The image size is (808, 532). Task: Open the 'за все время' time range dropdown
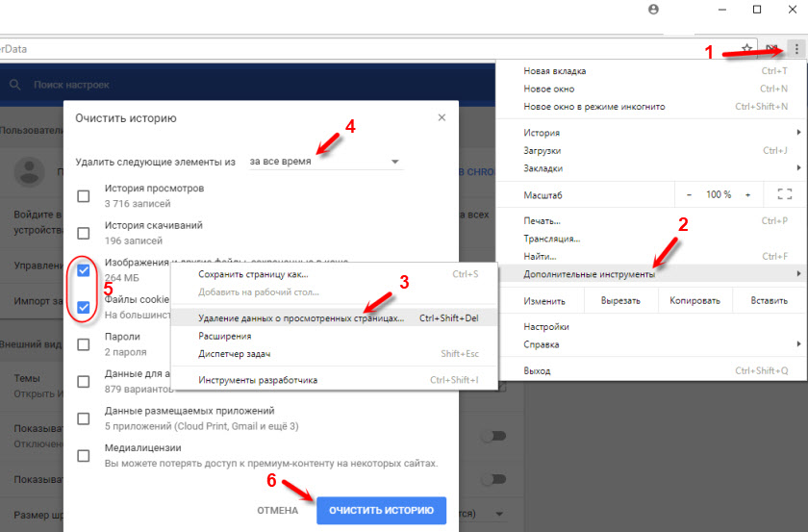[x=324, y=163]
